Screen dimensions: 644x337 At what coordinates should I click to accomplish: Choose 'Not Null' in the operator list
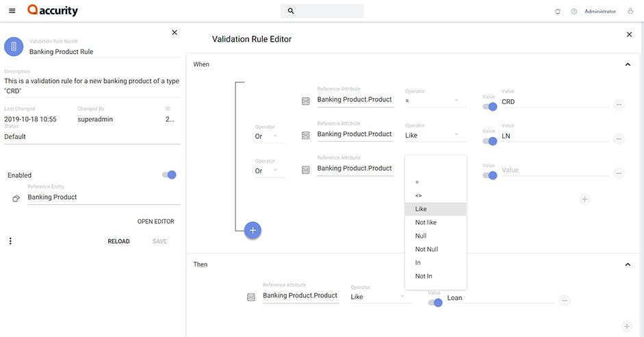coord(426,249)
